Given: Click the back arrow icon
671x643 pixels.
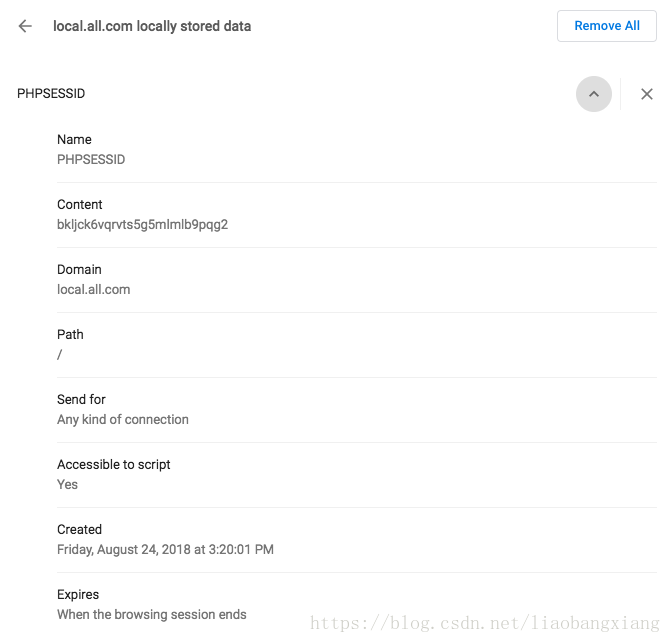Looking at the screenshot, I should coord(25,26).
